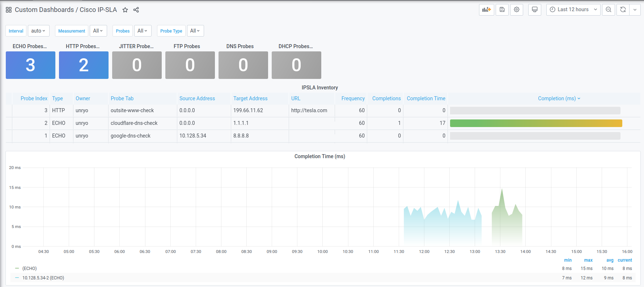Open the Interval auto dropdown
Image resolution: width=644 pixels, height=287 pixels.
pyautogui.click(x=38, y=31)
